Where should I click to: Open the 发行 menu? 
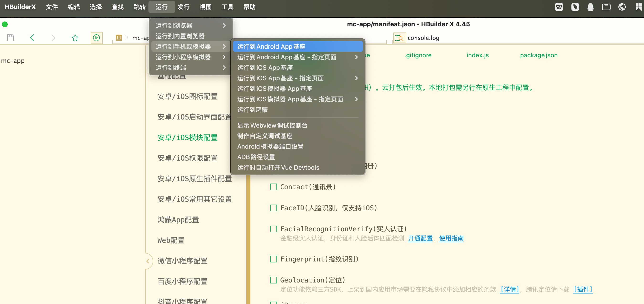[184, 7]
